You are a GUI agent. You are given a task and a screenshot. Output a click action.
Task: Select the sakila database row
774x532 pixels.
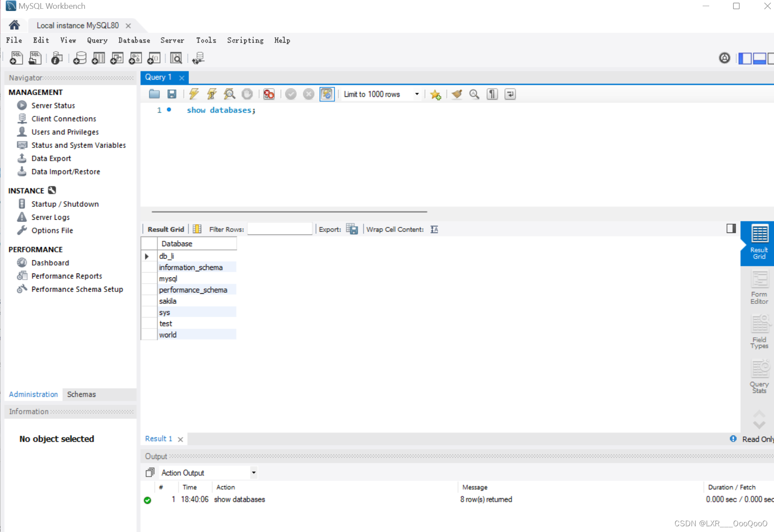click(x=197, y=301)
